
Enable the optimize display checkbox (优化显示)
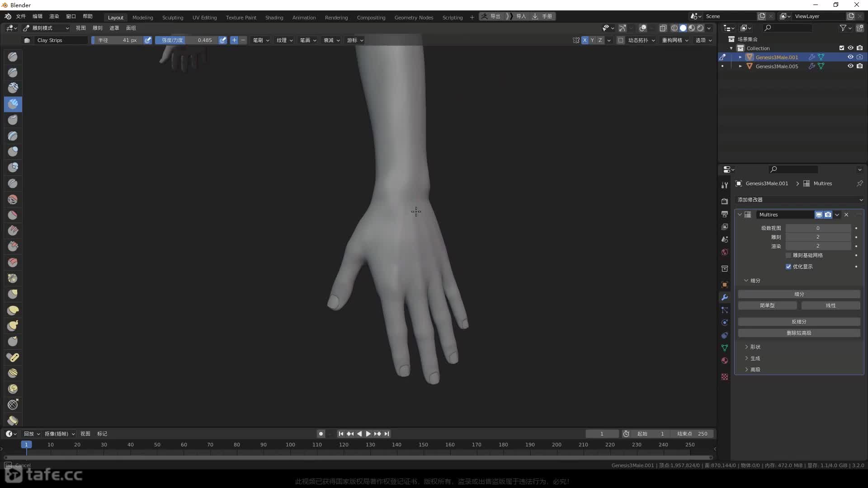click(x=788, y=267)
